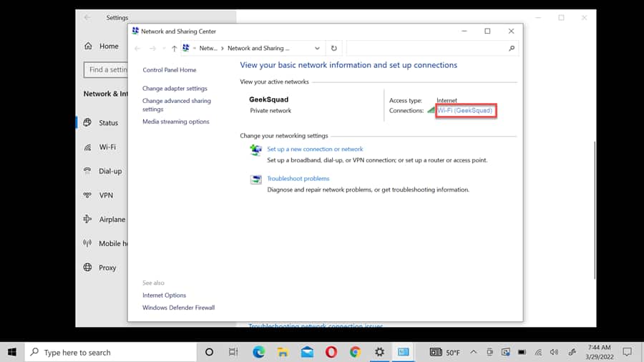Screen dimensions: 644x362
Task: Open Google Chrome from the taskbar
Action: click(x=355, y=352)
